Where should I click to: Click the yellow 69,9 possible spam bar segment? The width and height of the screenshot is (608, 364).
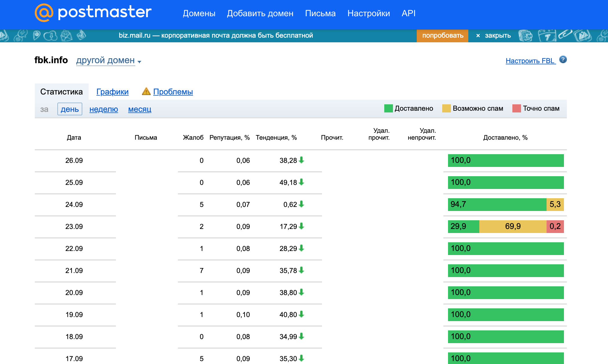(x=512, y=226)
